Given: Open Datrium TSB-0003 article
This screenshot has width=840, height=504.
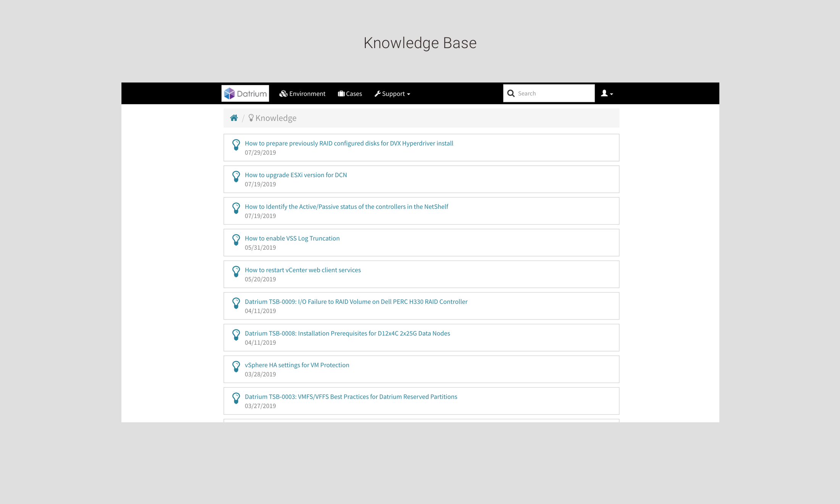Looking at the screenshot, I should (x=351, y=397).
